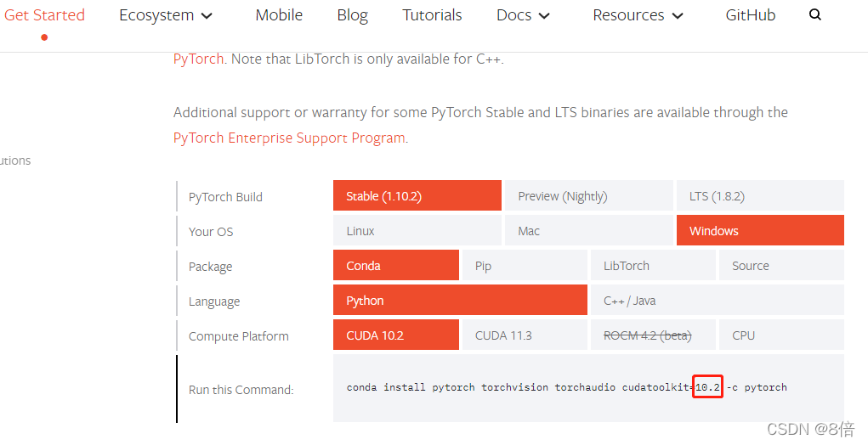This screenshot has height=445, width=868.
Task: Select Mac as your OS
Action: pyautogui.click(x=589, y=230)
